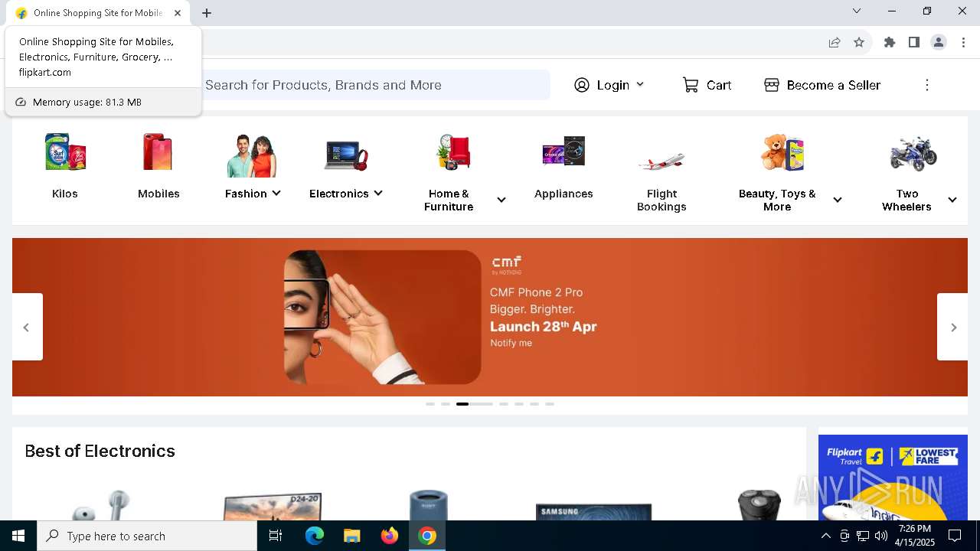Click the Login button text
The width and height of the screenshot is (980, 551).
click(613, 85)
